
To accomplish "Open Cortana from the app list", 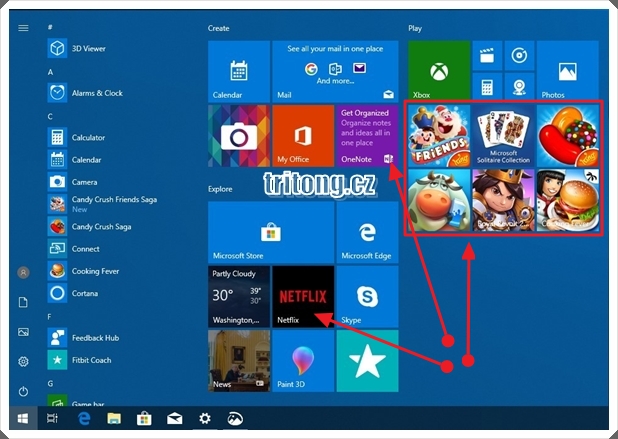I will pos(102,293).
